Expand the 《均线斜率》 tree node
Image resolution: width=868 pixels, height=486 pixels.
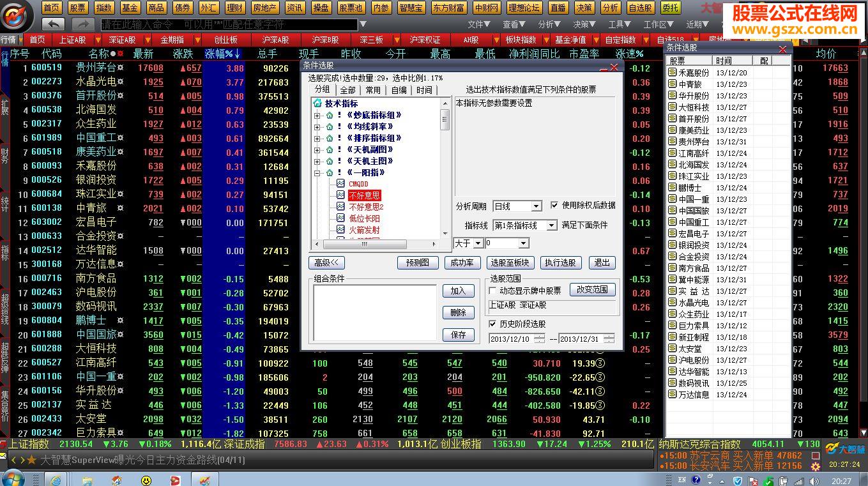pyautogui.click(x=317, y=127)
